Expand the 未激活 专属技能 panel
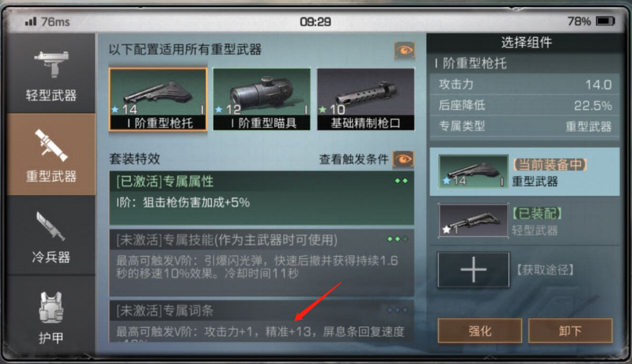Viewport: 632px width, 364px height. tap(262, 262)
